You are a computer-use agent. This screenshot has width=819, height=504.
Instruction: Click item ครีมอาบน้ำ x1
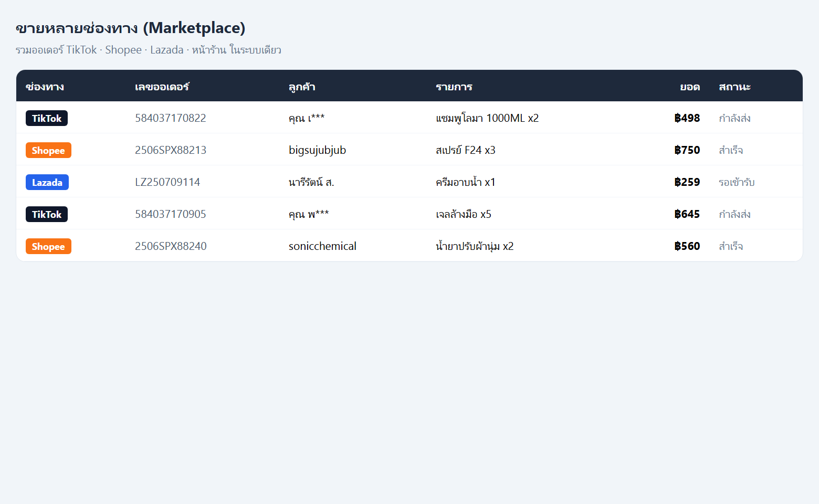click(x=466, y=182)
